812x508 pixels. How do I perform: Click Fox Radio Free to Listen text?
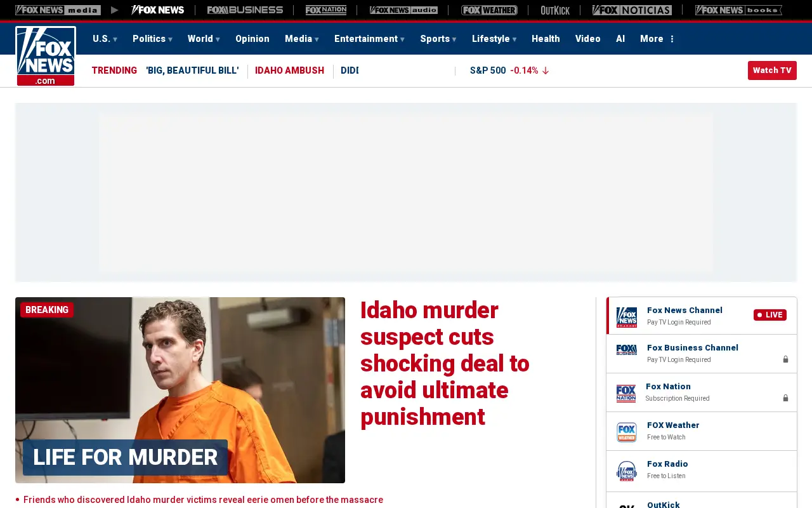pos(666,476)
